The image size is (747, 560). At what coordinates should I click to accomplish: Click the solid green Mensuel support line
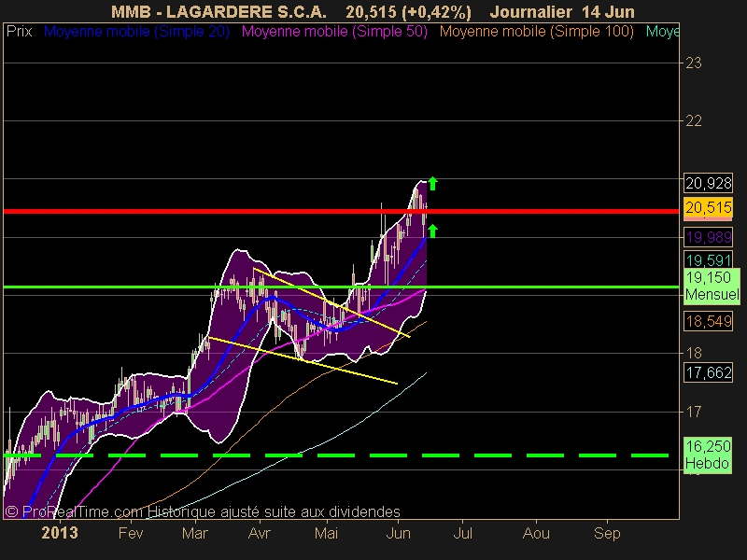point(341,287)
